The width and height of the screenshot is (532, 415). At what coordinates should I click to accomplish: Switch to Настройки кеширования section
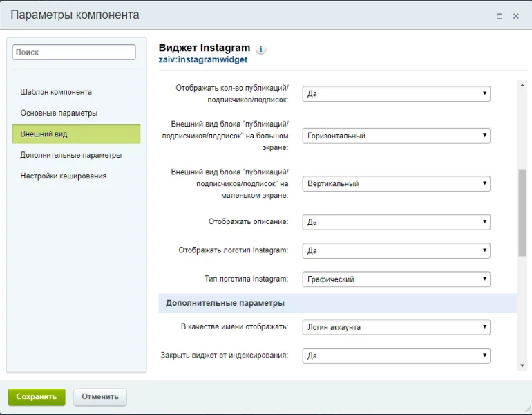(64, 176)
